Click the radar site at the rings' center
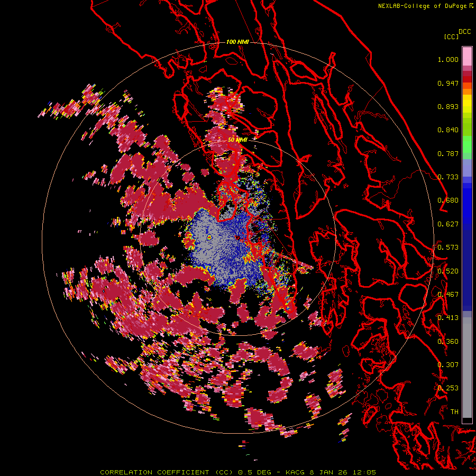 coord(237,237)
